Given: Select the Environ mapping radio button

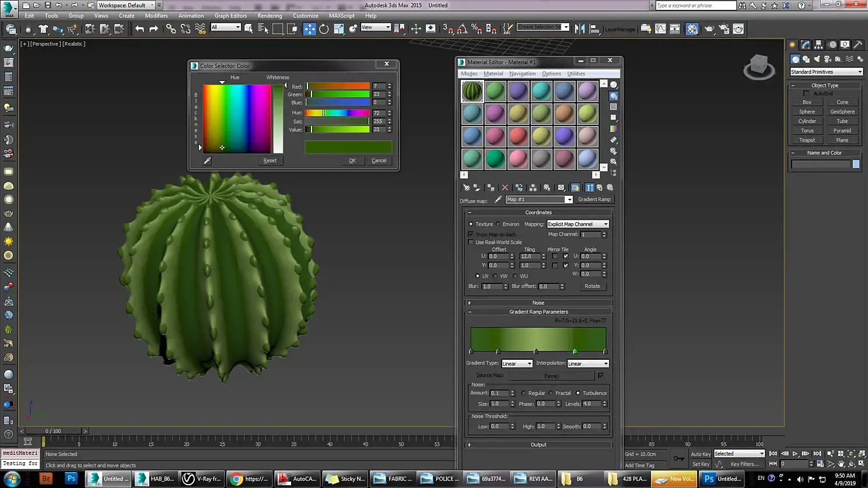Looking at the screenshot, I should pos(498,224).
